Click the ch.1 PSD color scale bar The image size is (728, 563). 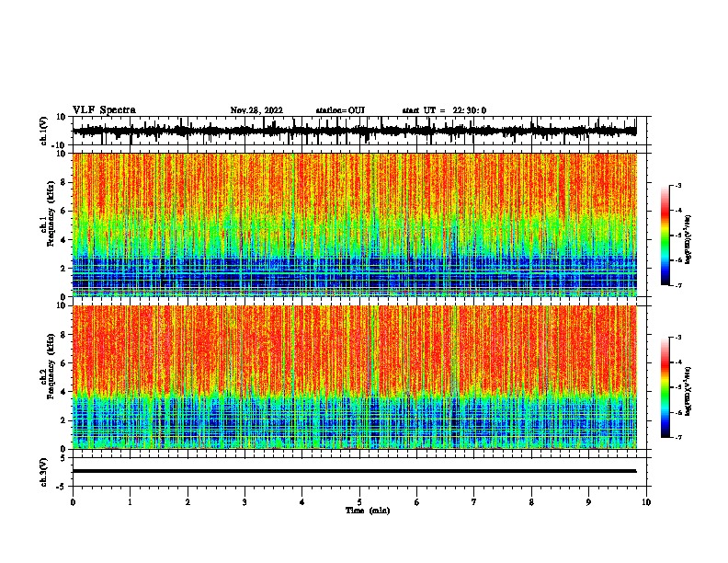point(665,236)
